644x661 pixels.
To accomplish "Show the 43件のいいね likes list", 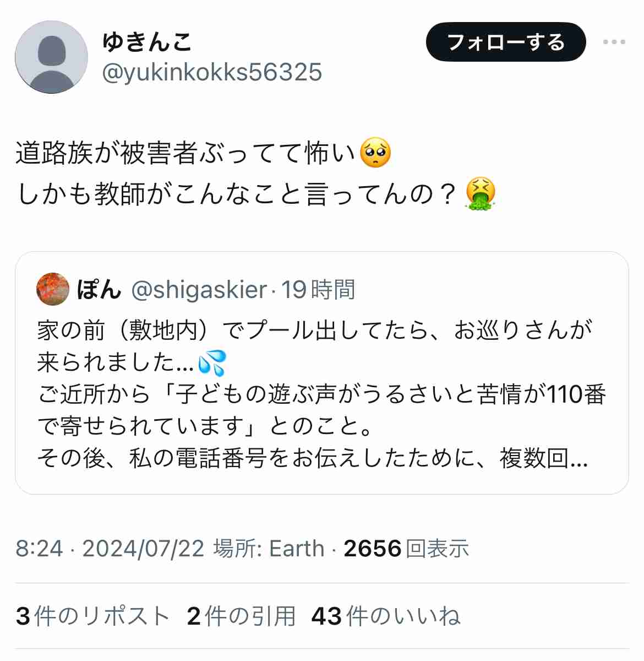I will tap(385, 616).
